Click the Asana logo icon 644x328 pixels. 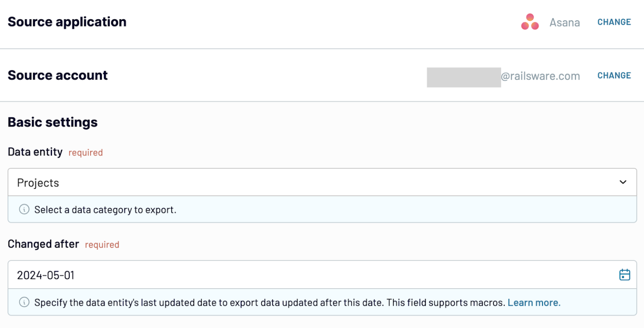point(530,22)
